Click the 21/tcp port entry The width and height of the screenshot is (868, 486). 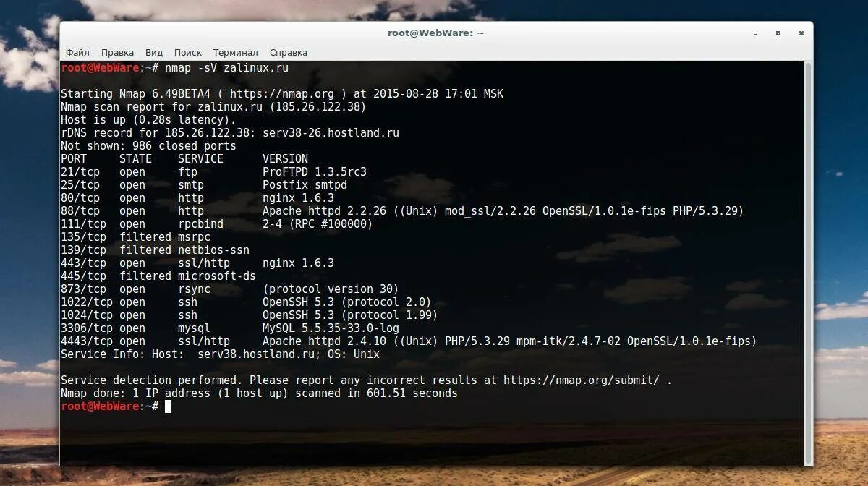[80, 172]
